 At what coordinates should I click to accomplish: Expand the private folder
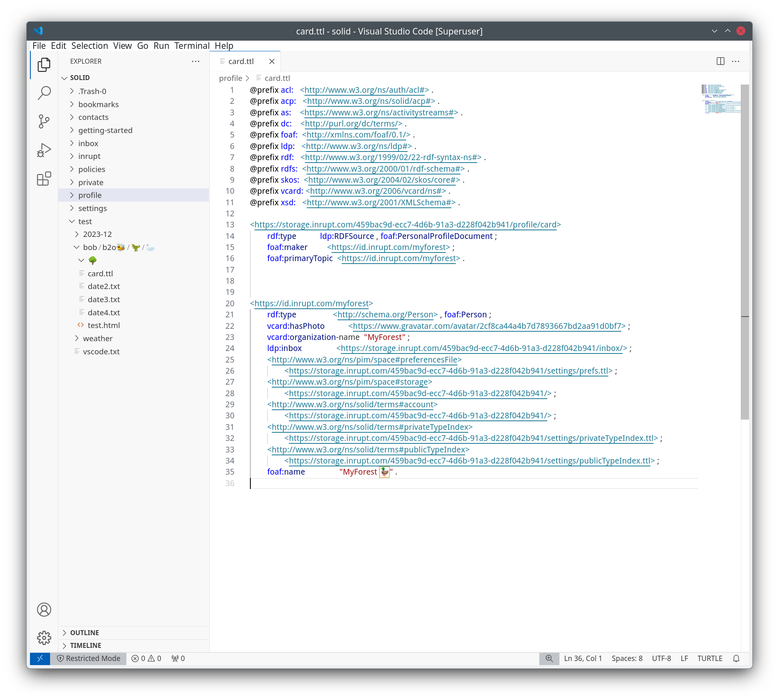[134, 182]
